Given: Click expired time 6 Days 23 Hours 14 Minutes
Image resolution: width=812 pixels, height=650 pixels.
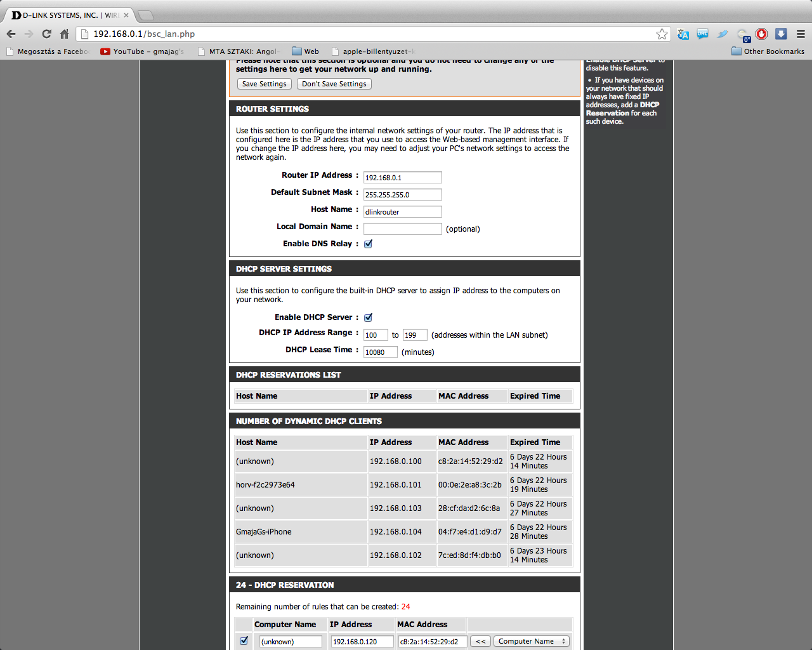Looking at the screenshot, I should click(539, 555).
